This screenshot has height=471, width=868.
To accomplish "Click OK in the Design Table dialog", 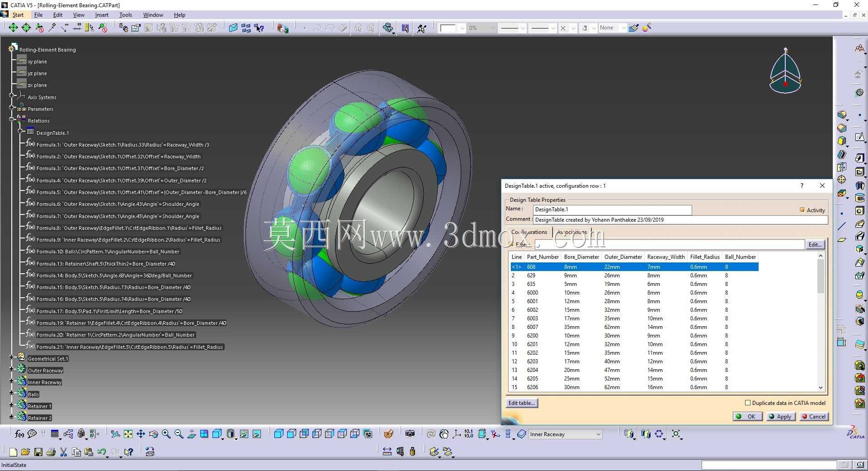I will 748,416.
